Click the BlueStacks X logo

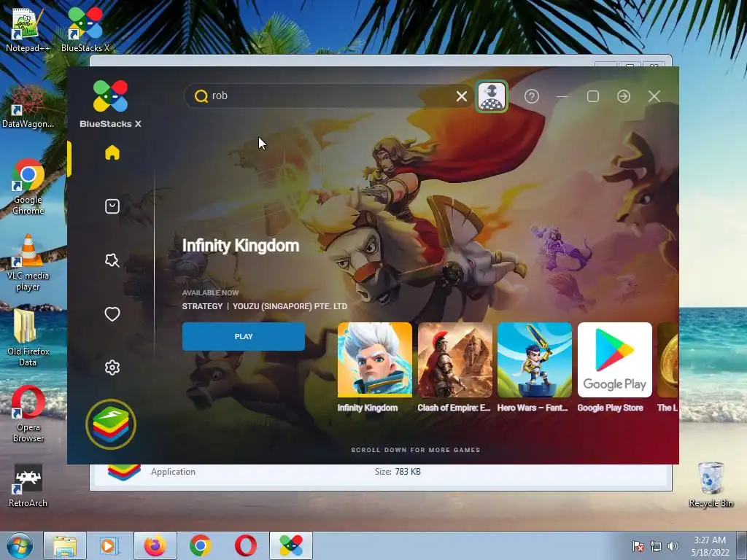(x=111, y=104)
